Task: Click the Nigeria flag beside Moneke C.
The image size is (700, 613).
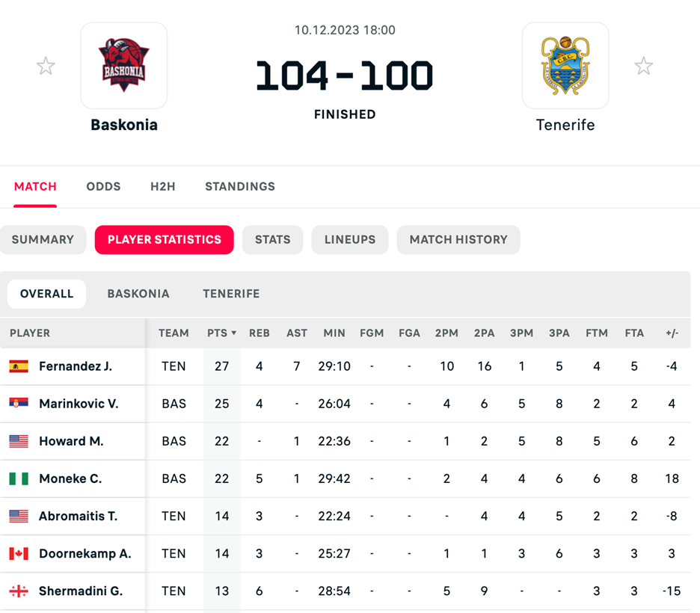Action: coord(19,478)
